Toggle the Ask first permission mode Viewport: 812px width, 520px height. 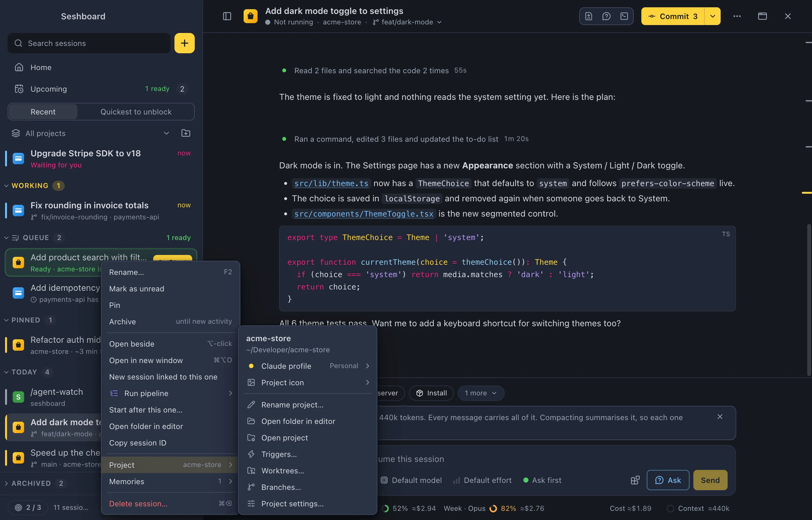[x=542, y=480]
